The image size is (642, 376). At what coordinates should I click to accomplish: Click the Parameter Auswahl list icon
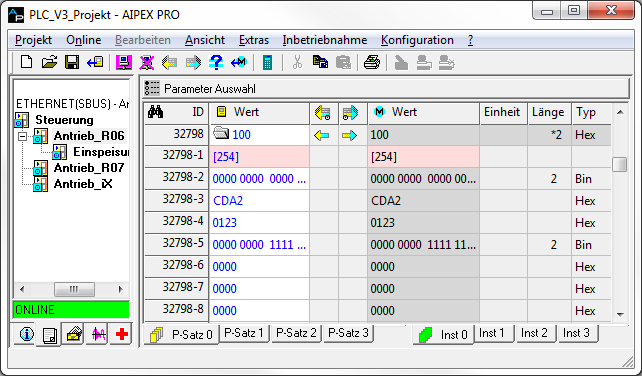pyautogui.click(x=152, y=88)
